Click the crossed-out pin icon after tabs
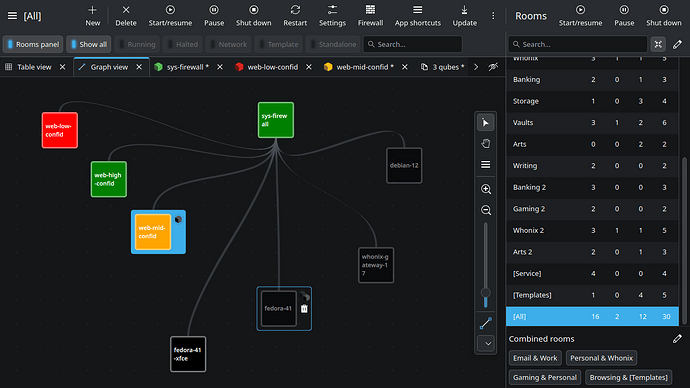Image resolution: width=690 pixels, height=388 pixels. pos(493,67)
